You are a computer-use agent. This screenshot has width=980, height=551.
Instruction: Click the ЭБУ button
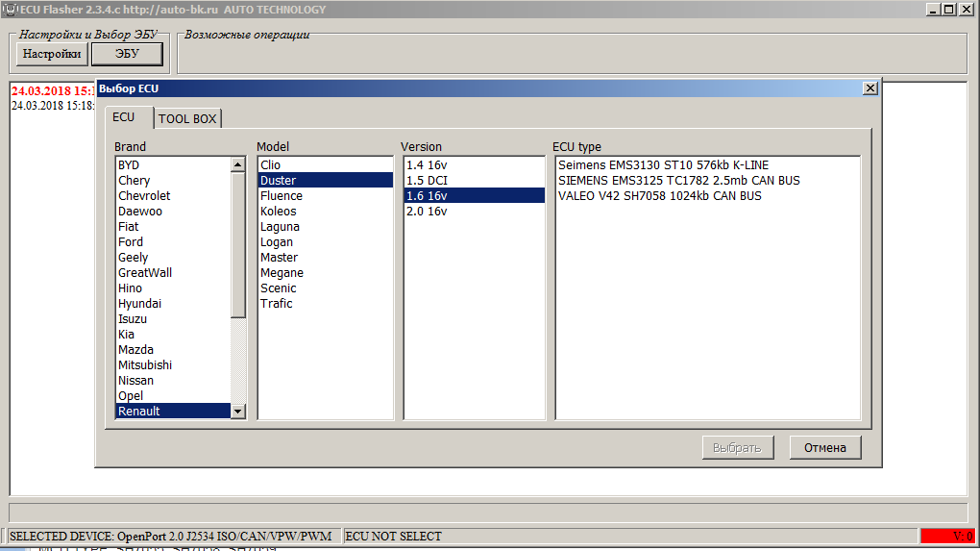pyautogui.click(x=127, y=54)
